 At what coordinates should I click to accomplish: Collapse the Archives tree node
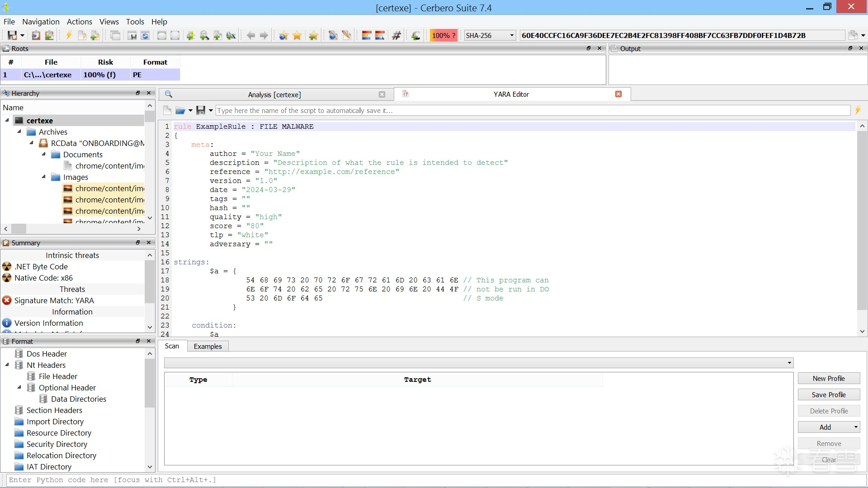coord(19,131)
